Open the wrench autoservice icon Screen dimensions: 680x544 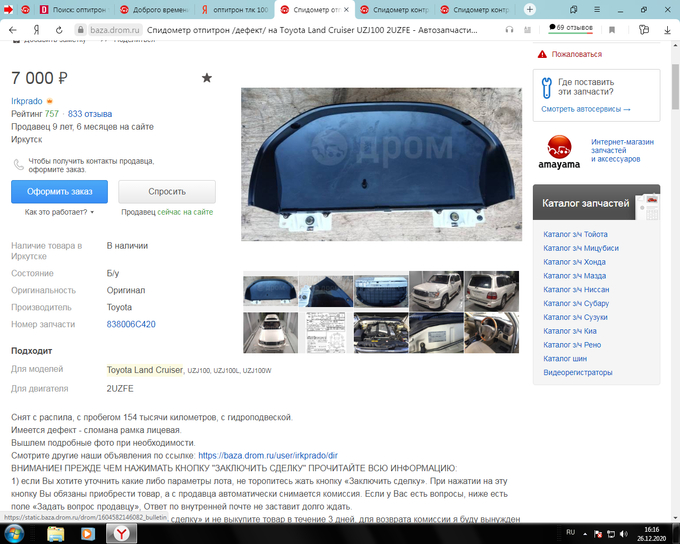546,88
